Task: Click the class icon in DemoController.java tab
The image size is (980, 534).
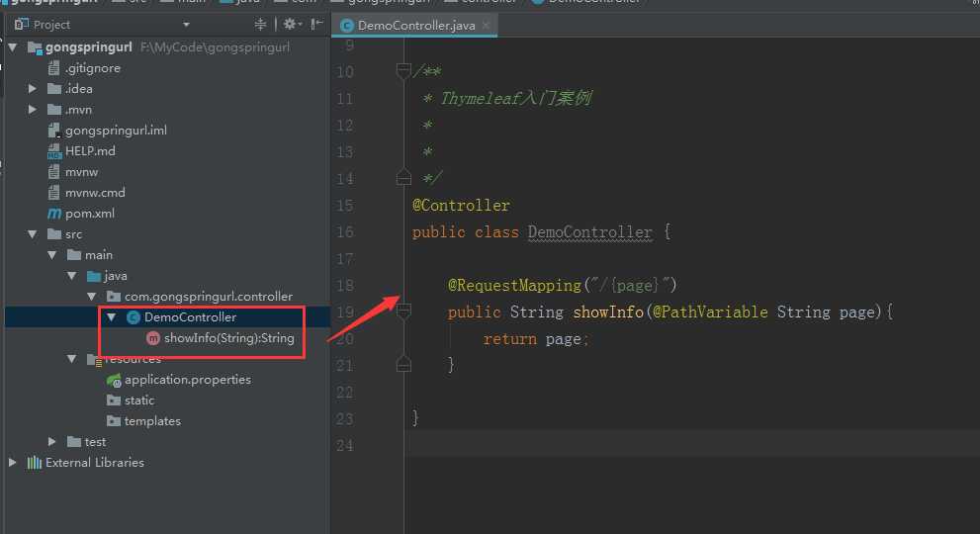Action: (x=347, y=26)
